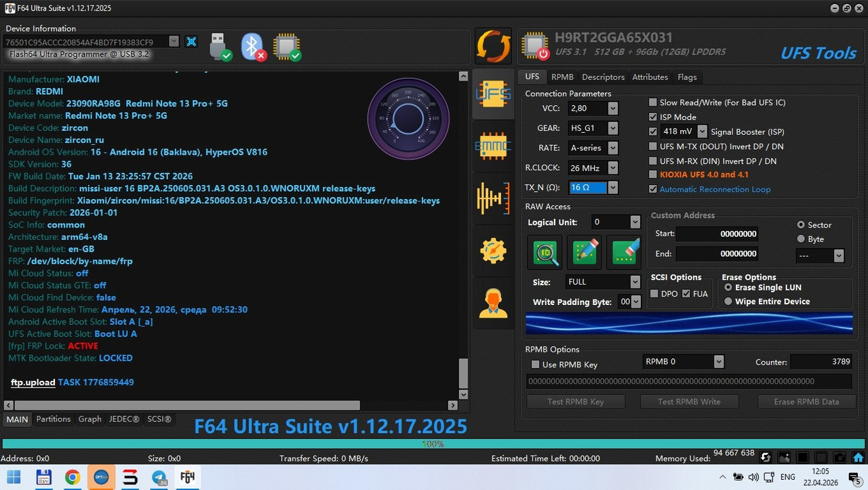Click the RPMB Counter field
The height and width of the screenshot is (490, 868).
click(x=821, y=362)
